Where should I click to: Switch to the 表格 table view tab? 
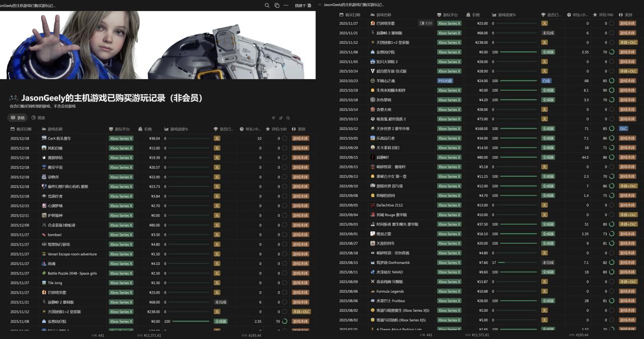(18, 118)
